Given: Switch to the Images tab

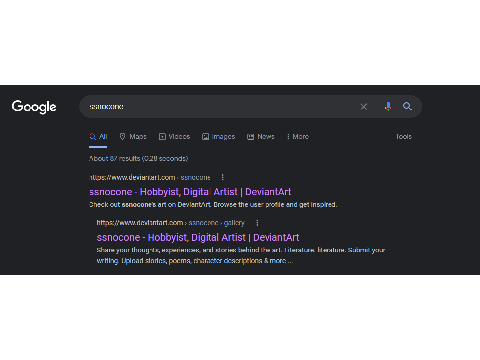Looking at the screenshot, I should [218, 137].
